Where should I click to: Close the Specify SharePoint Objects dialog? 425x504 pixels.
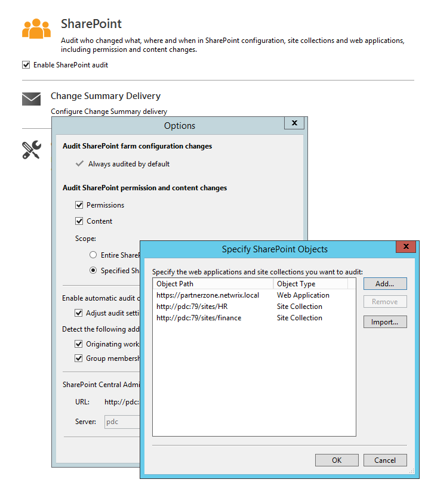[x=406, y=246]
